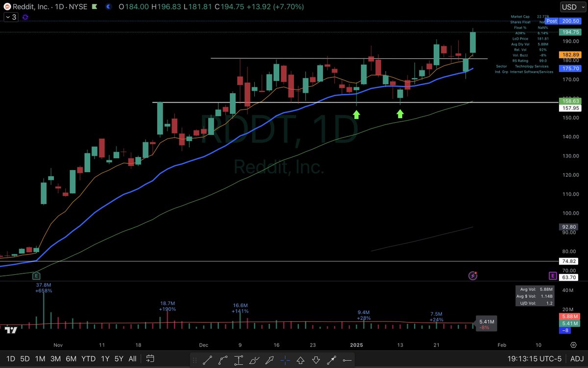
Task: Switch to 1Y time range
Action: pyautogui.click(x=105, y=359)
